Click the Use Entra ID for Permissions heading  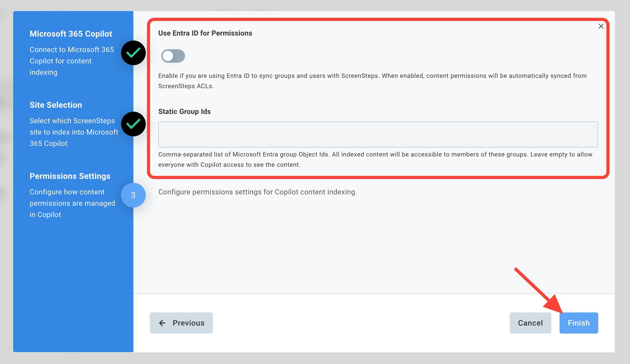[x=205, y=33]
